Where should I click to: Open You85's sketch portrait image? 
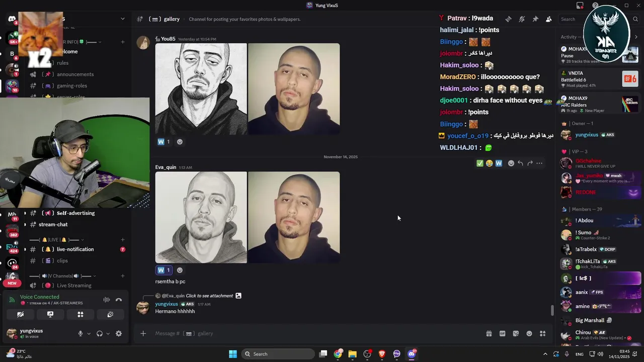[x=201, y=89]
